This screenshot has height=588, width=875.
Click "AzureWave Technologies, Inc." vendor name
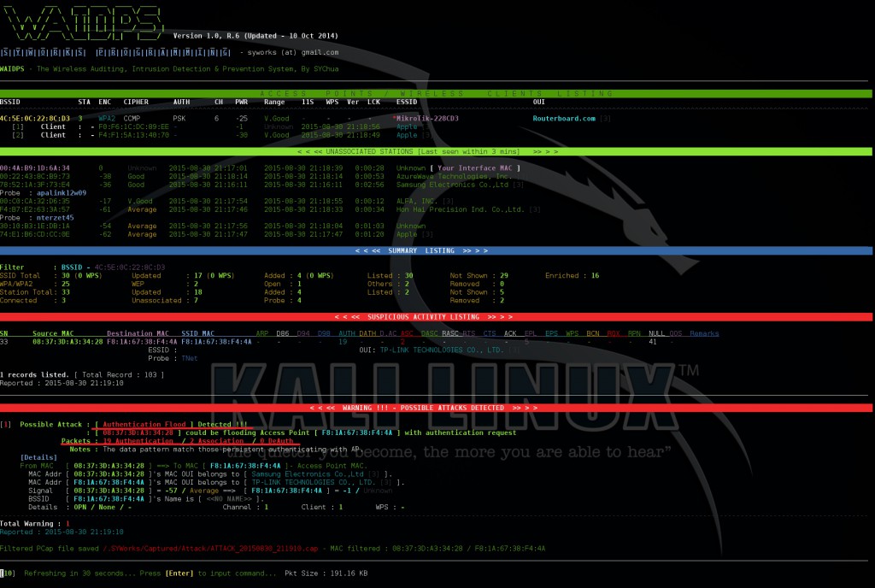pos(454,176)
